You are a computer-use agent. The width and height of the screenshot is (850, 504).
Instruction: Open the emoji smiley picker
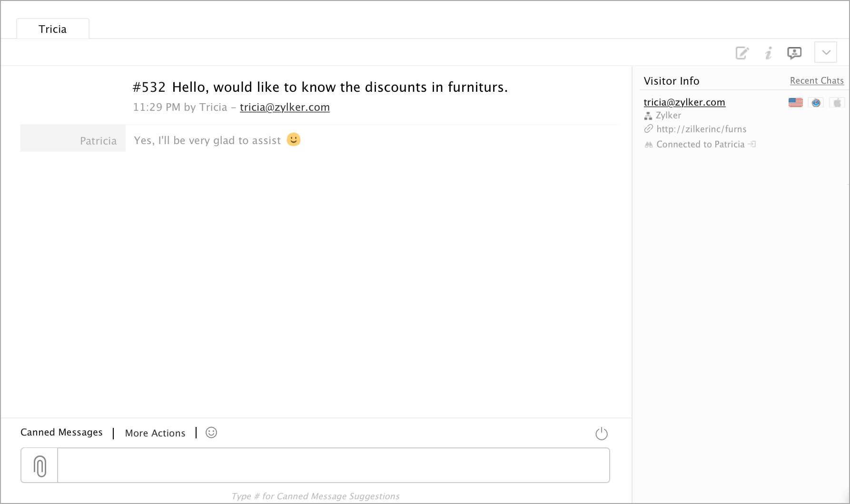click(211, 433)
